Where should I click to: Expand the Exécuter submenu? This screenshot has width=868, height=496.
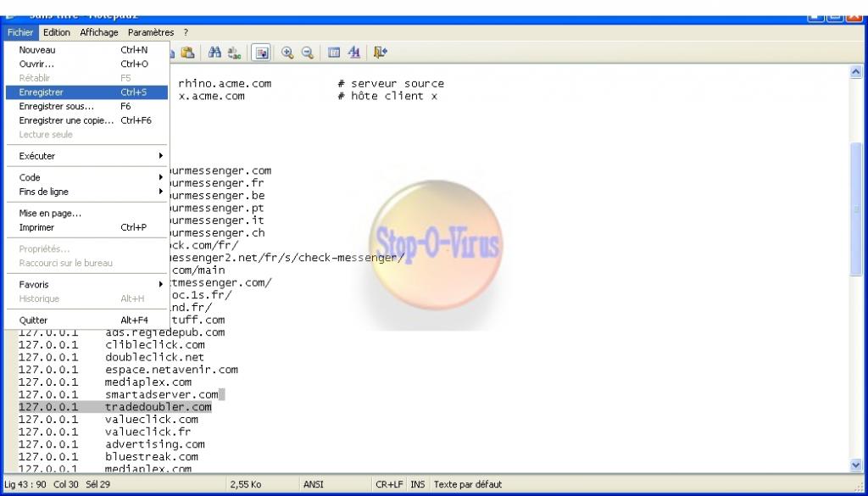pyautogui.click(x=86, y=156)
